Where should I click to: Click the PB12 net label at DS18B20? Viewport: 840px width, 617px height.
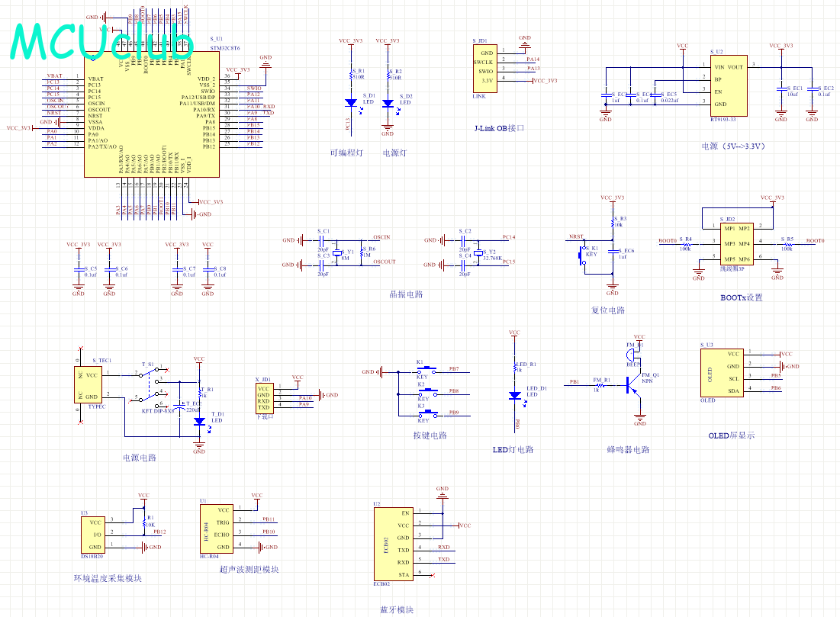(x=159, y=532)
